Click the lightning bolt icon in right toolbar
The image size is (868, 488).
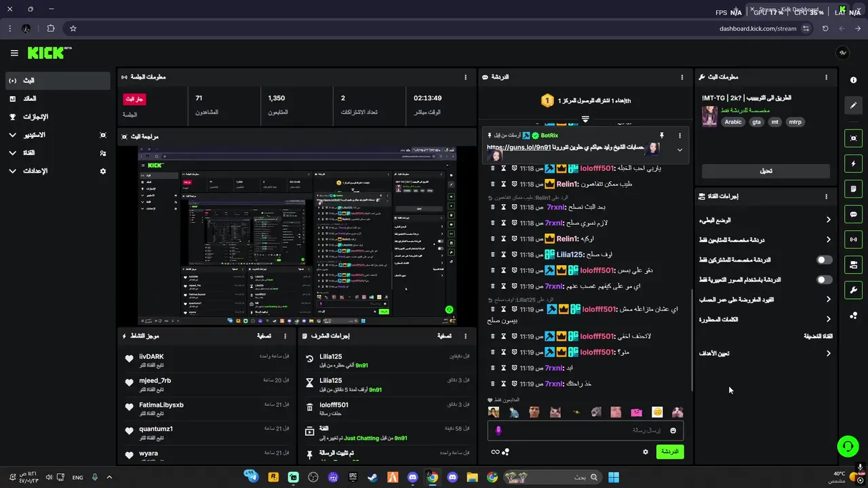point(853,163)
